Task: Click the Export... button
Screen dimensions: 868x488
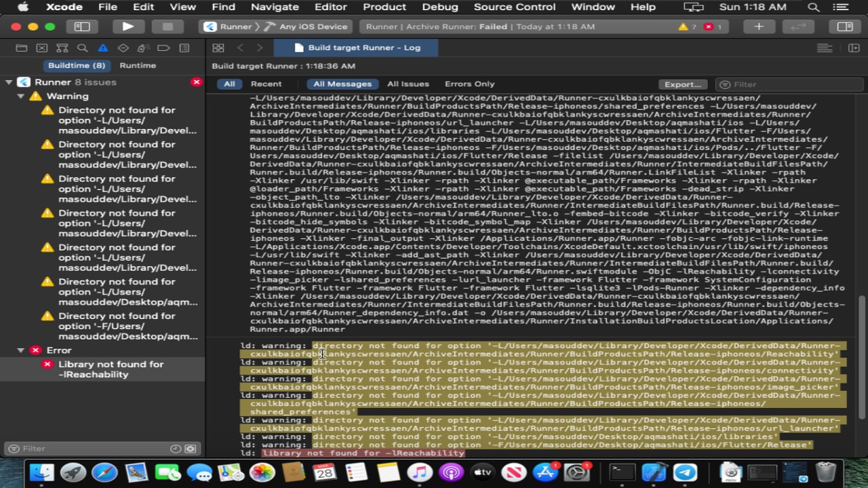Action: tap(682, 84)
